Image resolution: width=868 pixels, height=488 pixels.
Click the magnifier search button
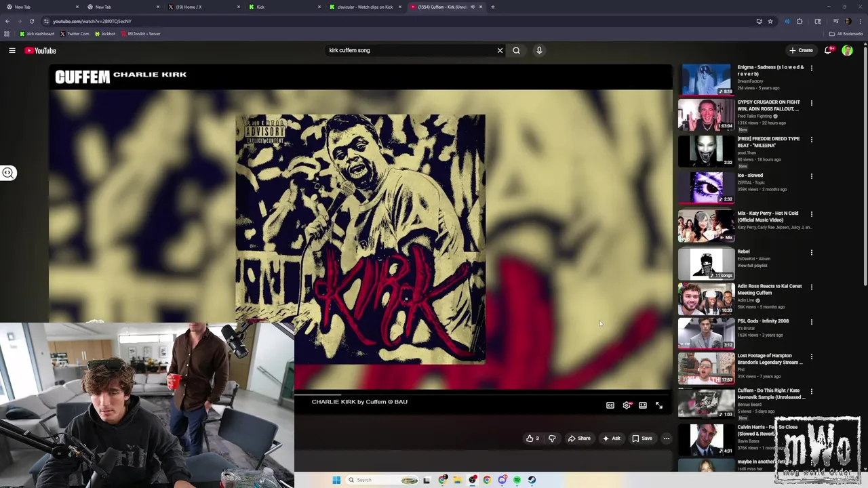(x=516, y=50)
